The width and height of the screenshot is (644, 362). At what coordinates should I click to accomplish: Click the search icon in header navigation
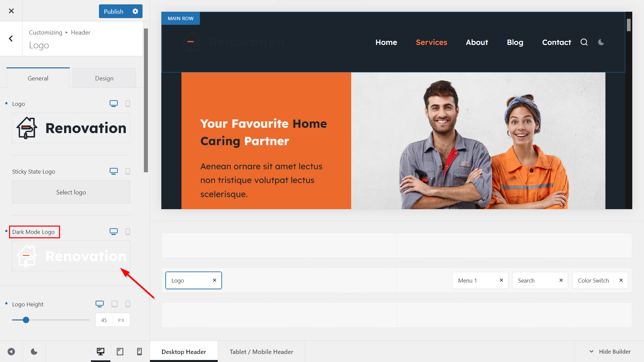584,42
